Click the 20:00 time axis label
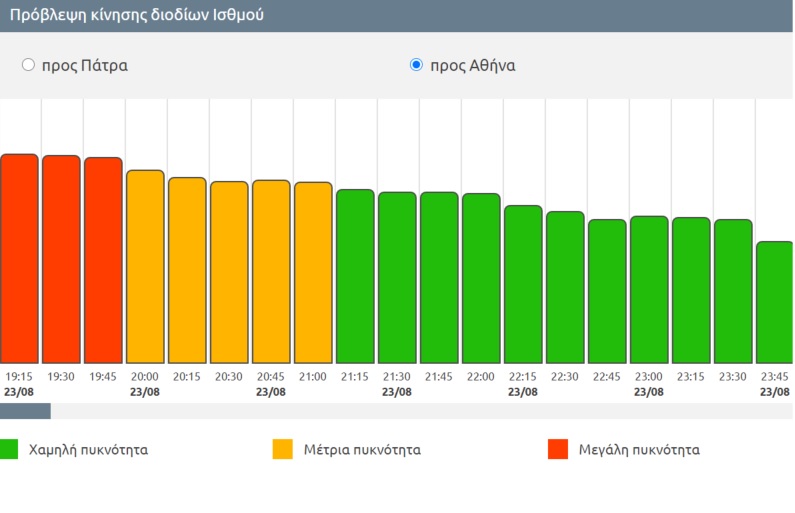795x513 pixels. point(145,377)
